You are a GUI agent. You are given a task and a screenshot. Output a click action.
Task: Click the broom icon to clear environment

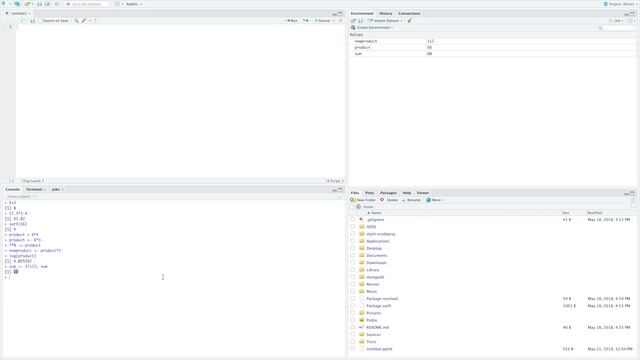pos(409,20)
